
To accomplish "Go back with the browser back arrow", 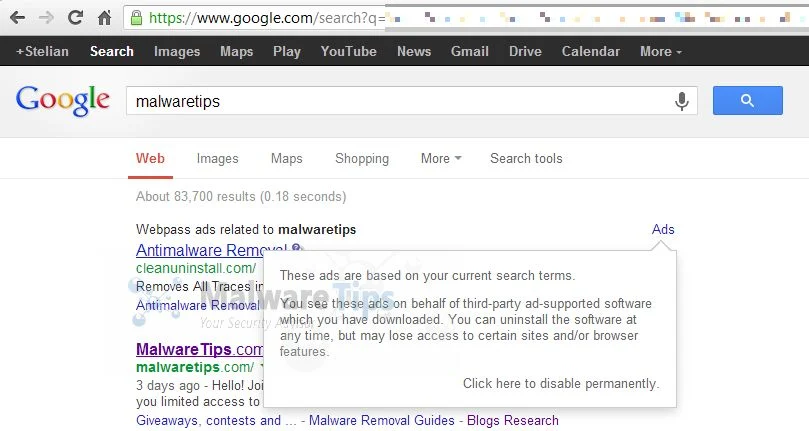I will click(x=18, y=18).
